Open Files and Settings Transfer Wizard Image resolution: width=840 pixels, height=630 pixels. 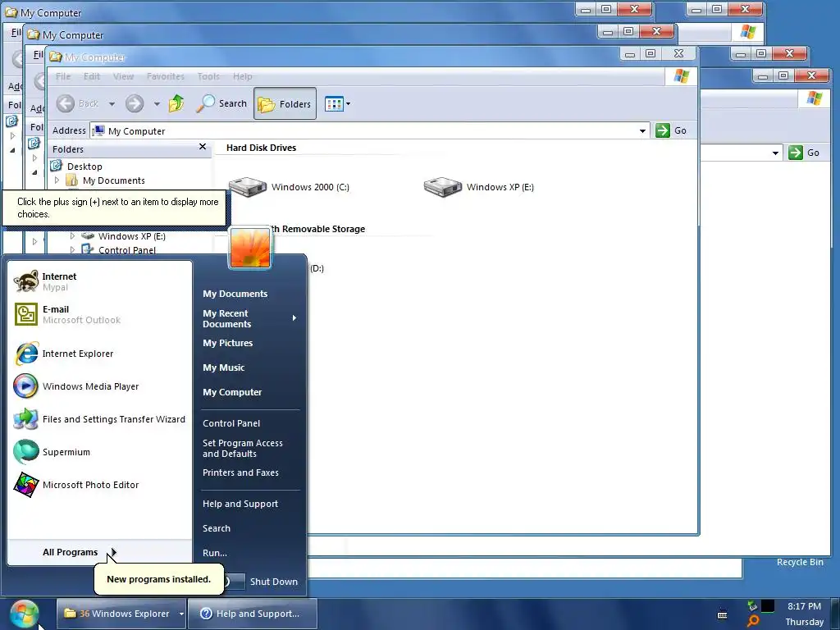point(99,419)
